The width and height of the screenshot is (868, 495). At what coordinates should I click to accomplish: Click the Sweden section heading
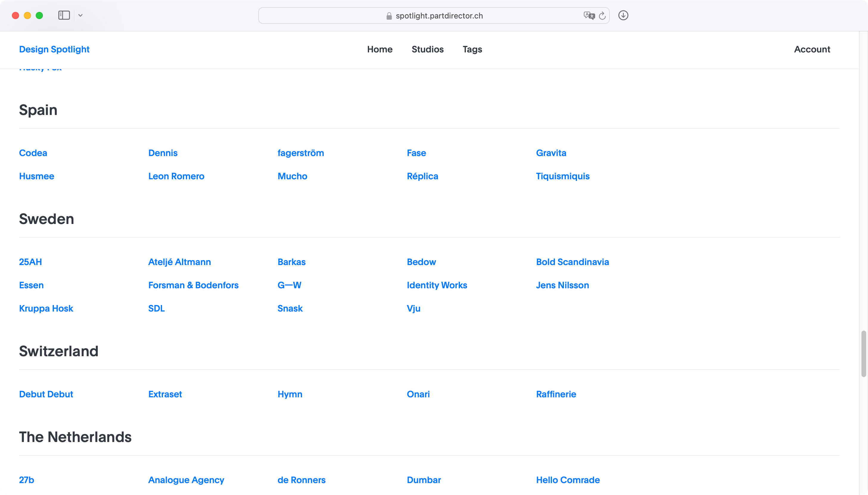46,219
